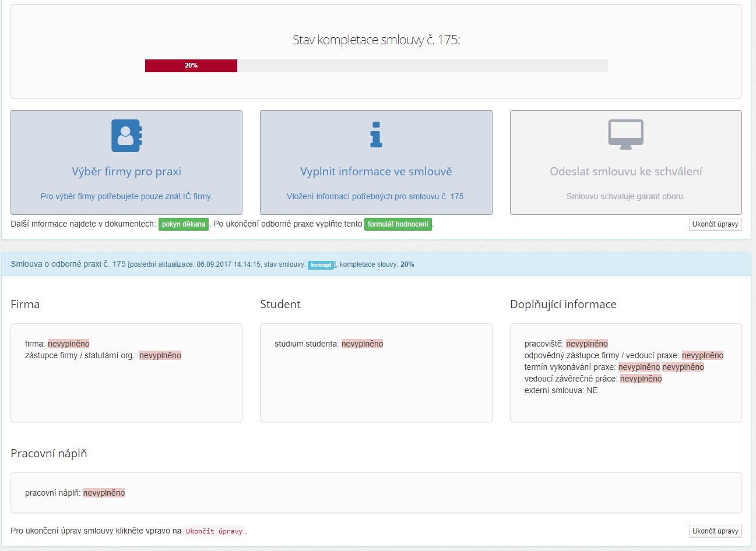The width and height of the screenshot is (756, 551).
Task: Click 'Smlouvu schvaluje garant oboru.' text
Action: 626,196
